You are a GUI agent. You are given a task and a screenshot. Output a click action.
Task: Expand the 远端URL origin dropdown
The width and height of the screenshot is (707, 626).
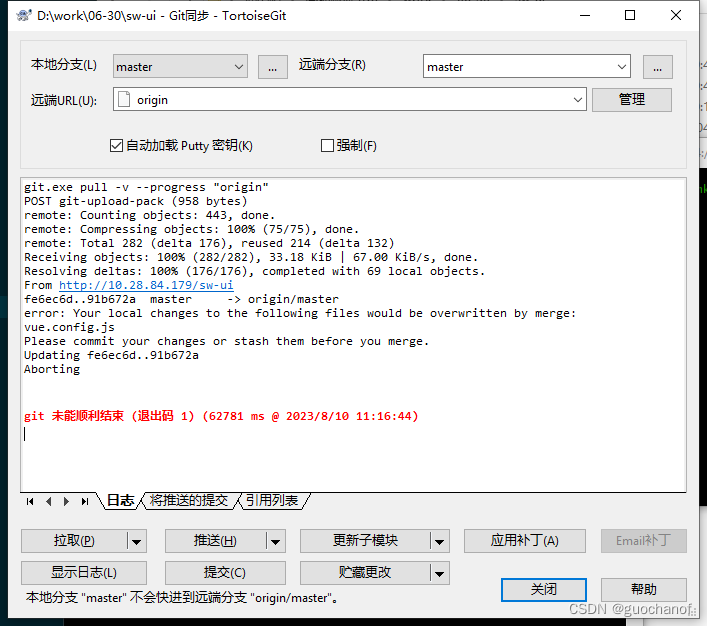pyautogui.click(x=577, y=100)
